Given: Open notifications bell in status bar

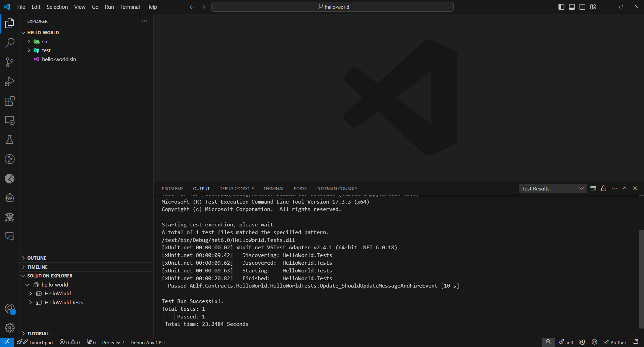Looking at the screenshot, I should tap(635, 342).
